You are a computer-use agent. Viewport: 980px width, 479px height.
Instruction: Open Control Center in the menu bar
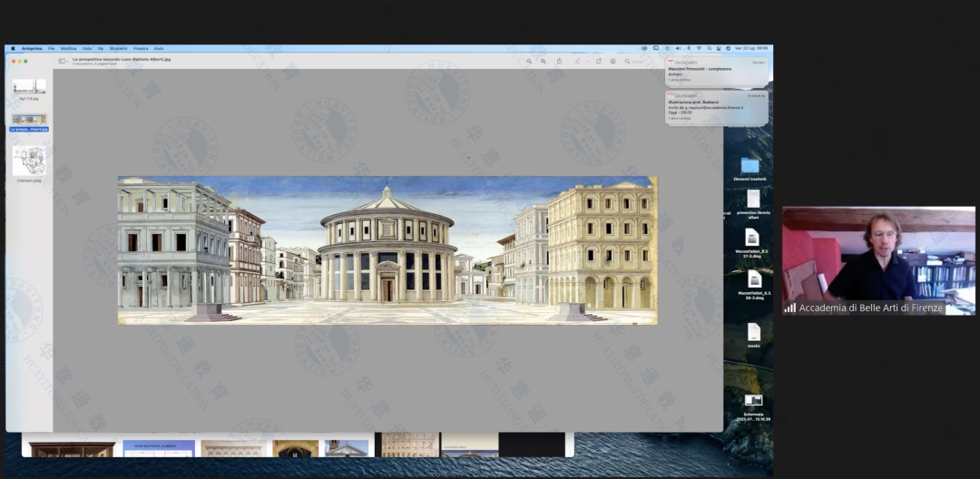(x=719, y=48)
